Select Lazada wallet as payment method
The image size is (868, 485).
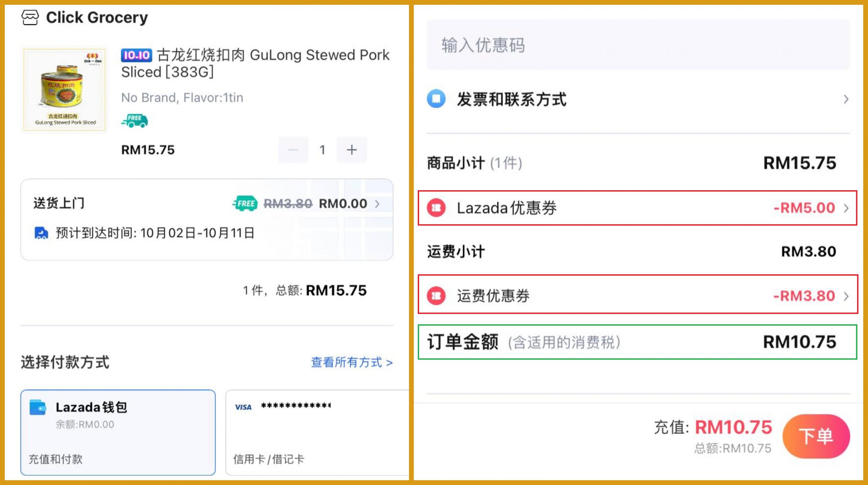(118, 432)
